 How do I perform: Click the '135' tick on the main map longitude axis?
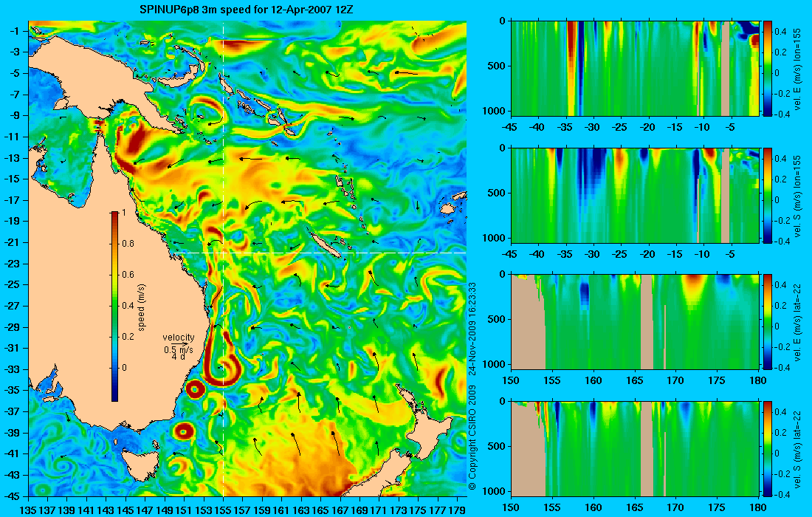point(27,510)
